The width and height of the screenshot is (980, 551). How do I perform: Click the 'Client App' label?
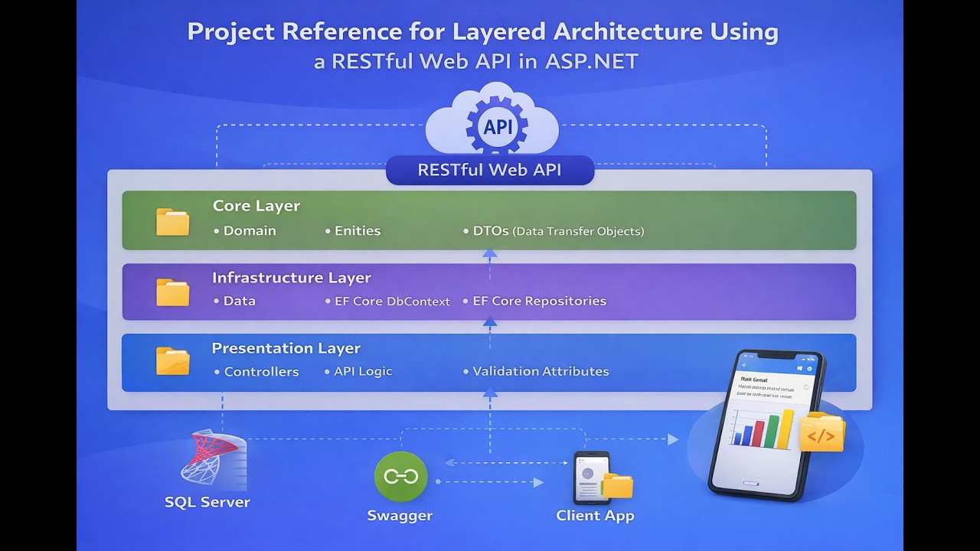click(595, 516)
